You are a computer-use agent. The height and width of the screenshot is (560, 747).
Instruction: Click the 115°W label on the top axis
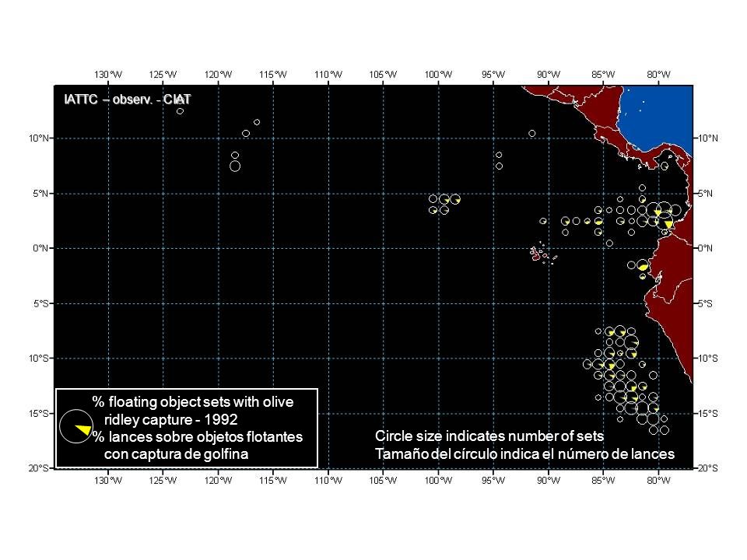pos(273,75)
